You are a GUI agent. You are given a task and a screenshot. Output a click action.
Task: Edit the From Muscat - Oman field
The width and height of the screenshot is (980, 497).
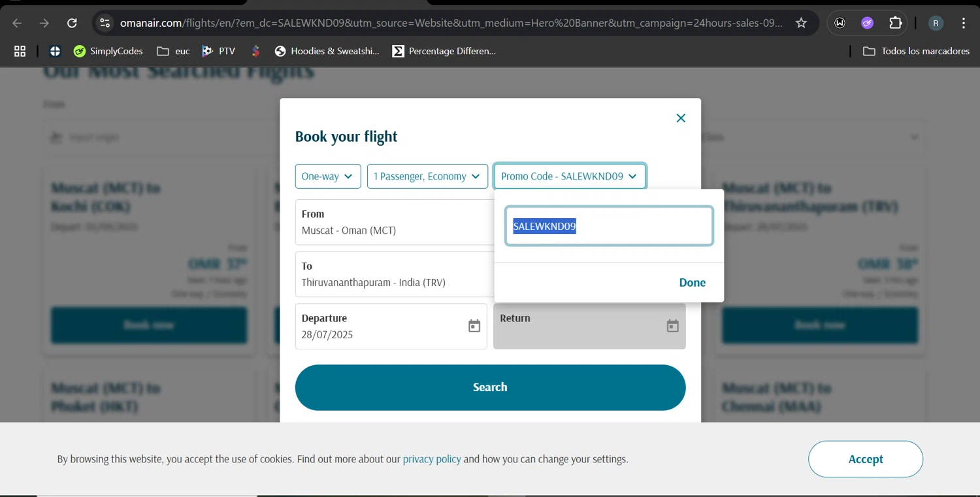click(x=394, y=222)
